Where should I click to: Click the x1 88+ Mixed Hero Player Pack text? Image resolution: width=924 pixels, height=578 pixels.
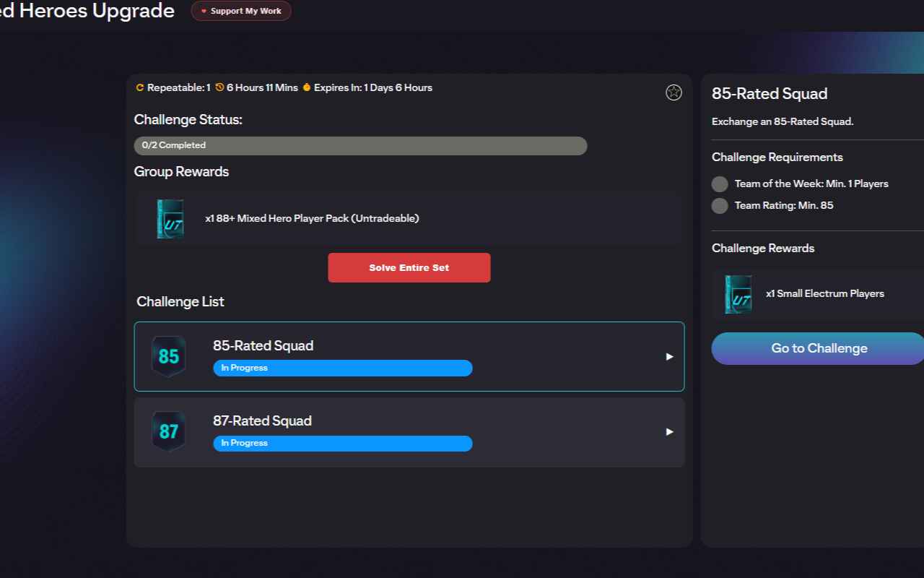312,218
